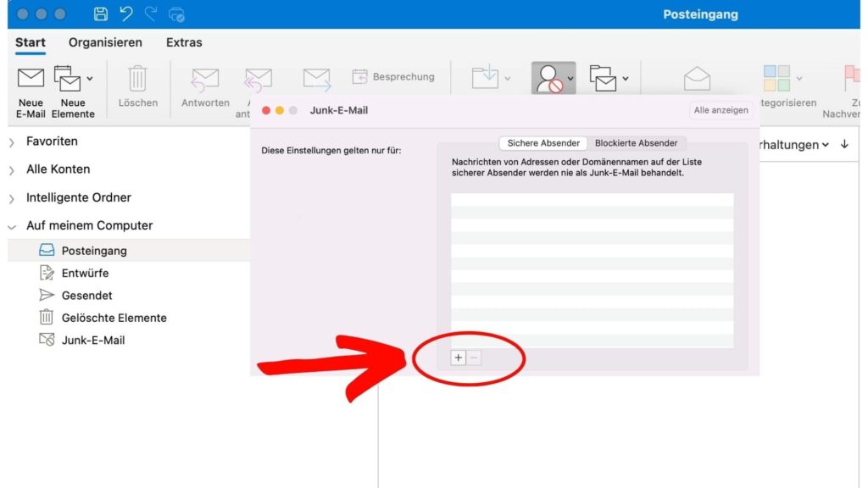Expand the Favoriten section
This screenshot has width=868, height=488.
pos(11,141)
